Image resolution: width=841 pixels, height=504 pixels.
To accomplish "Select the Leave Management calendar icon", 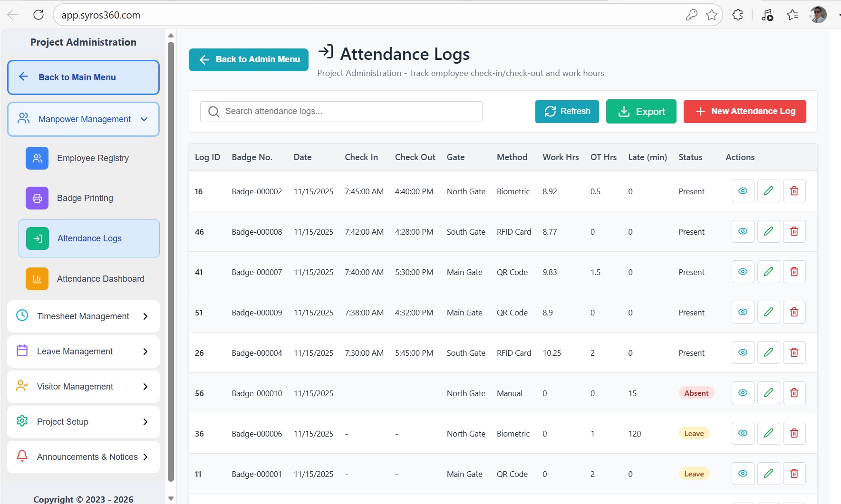I will (x=22, y=351).
